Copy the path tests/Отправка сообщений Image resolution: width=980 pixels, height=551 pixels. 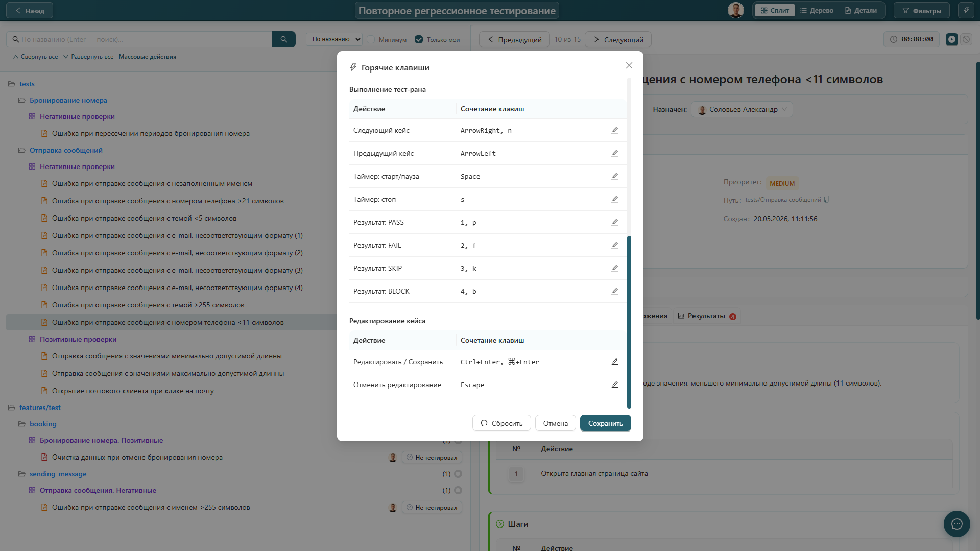click(827, 199)
